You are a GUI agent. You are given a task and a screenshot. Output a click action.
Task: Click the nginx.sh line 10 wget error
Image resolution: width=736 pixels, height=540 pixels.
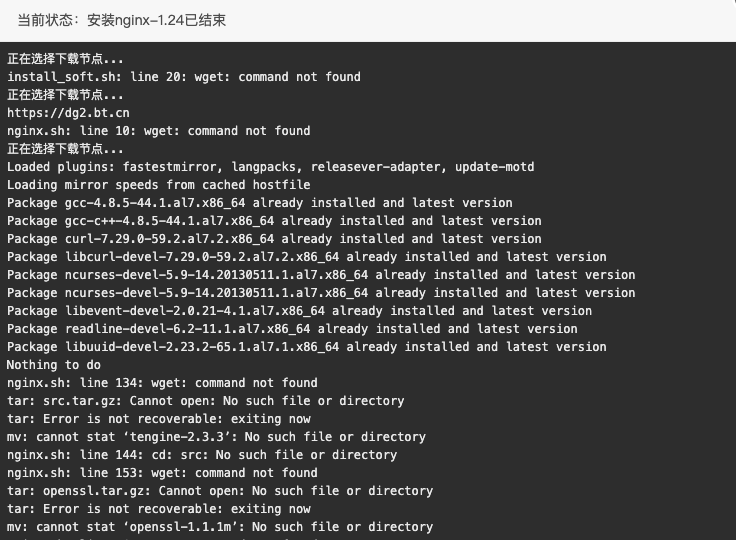(x=159, y=131)
